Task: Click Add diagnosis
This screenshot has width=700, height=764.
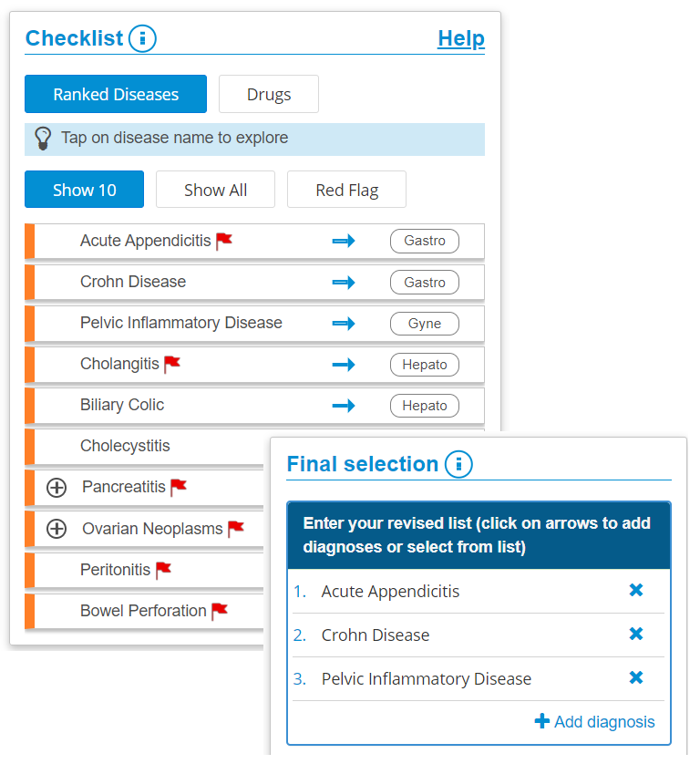Action: [x=594, y=722]
